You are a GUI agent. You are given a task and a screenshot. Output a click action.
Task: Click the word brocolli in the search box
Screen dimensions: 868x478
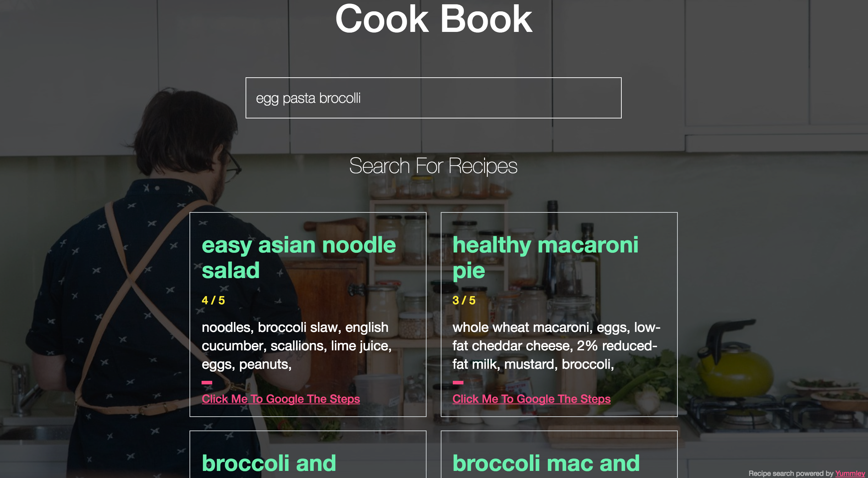pos(340,98)
